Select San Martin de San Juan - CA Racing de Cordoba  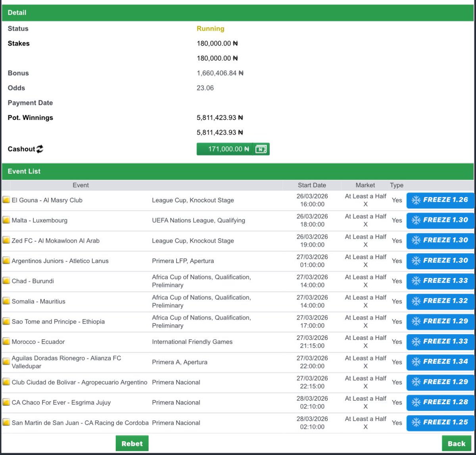pyautogui.click(x=80, y=423)
